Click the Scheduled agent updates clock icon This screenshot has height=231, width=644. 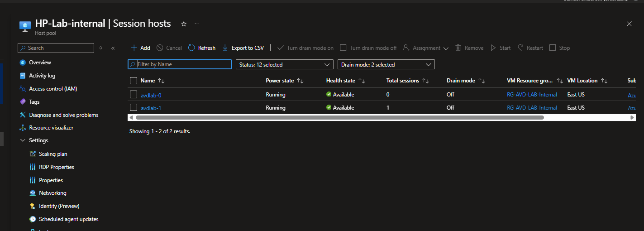(33, 219)
